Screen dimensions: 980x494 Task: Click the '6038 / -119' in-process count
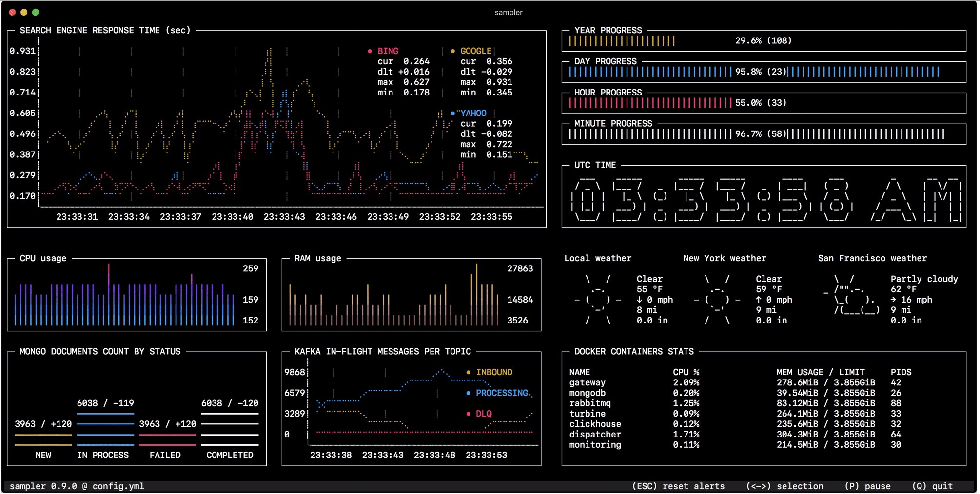(105, 403)
